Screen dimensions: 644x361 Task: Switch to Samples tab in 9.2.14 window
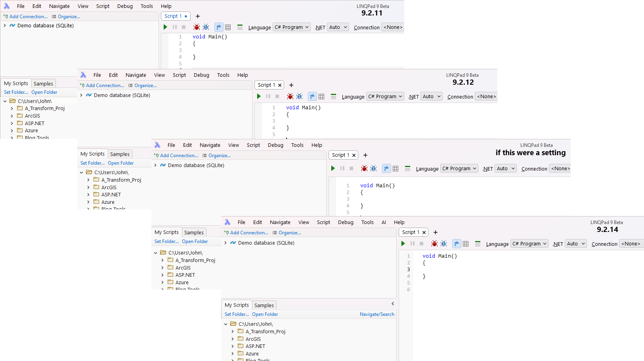tap(264, 305)
